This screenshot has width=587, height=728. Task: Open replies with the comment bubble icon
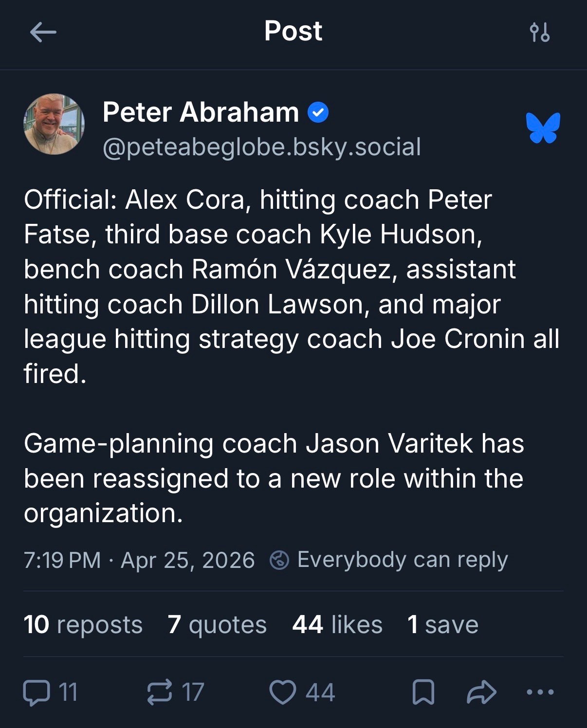(x=37, y=692)
